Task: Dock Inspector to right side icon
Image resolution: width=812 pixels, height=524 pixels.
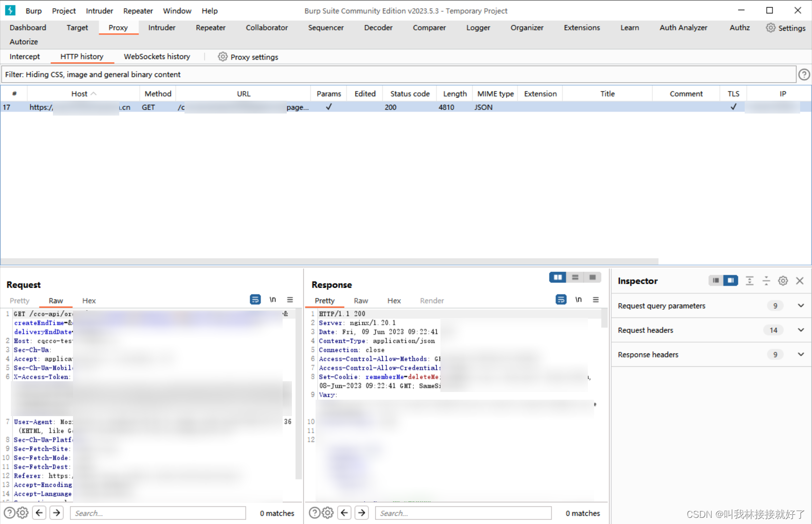Action: [x=730, y=280]
